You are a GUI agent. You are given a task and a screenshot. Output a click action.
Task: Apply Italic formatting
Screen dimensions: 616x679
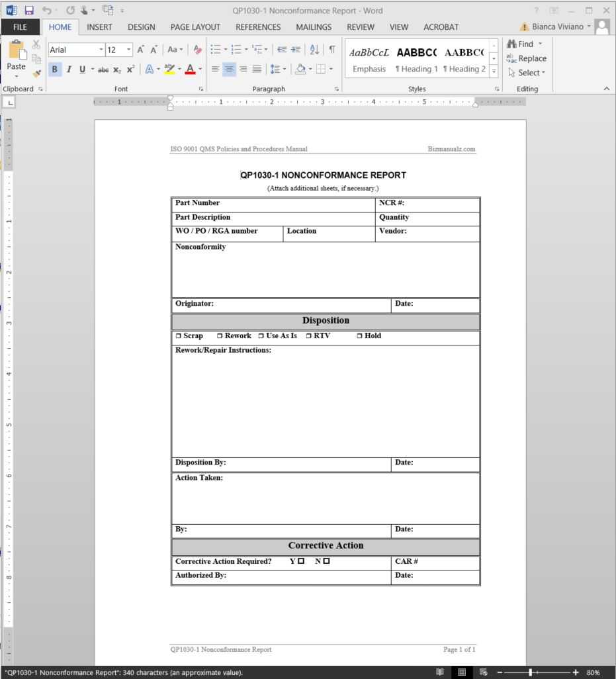(x=68, y=69)
